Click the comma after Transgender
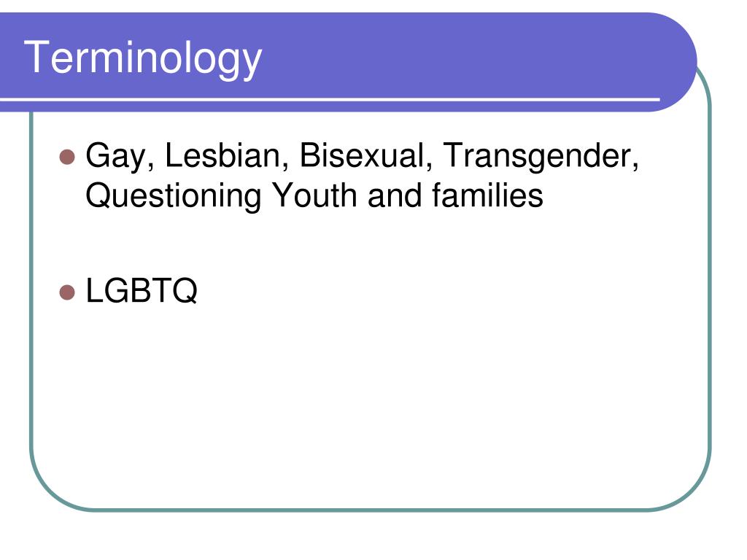 point(635,165)
